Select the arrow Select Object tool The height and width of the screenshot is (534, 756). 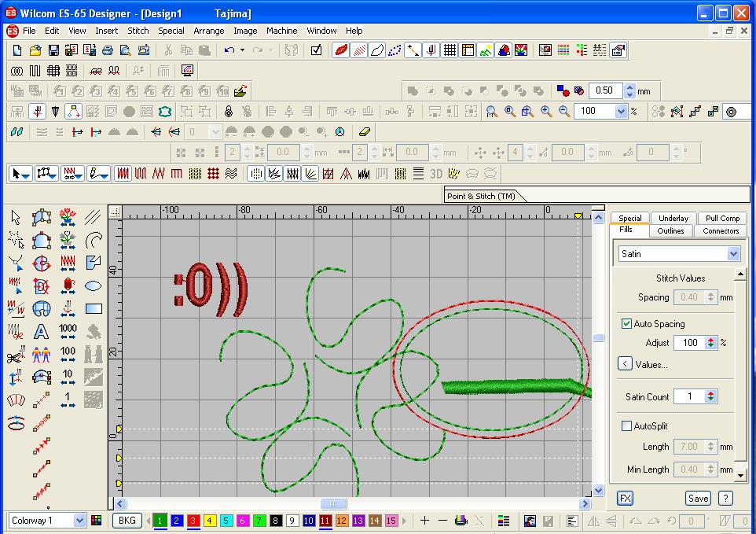(x=16, y=217)
